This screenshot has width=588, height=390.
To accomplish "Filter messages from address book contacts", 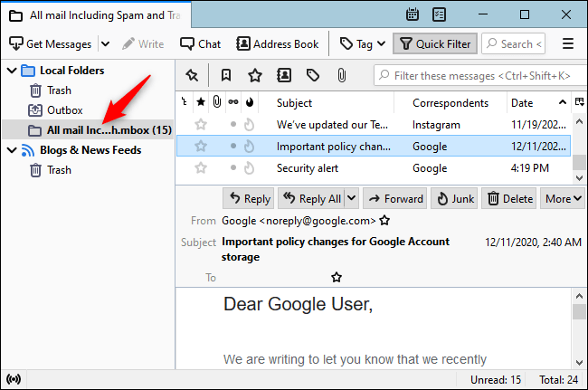I will (284, 75).
